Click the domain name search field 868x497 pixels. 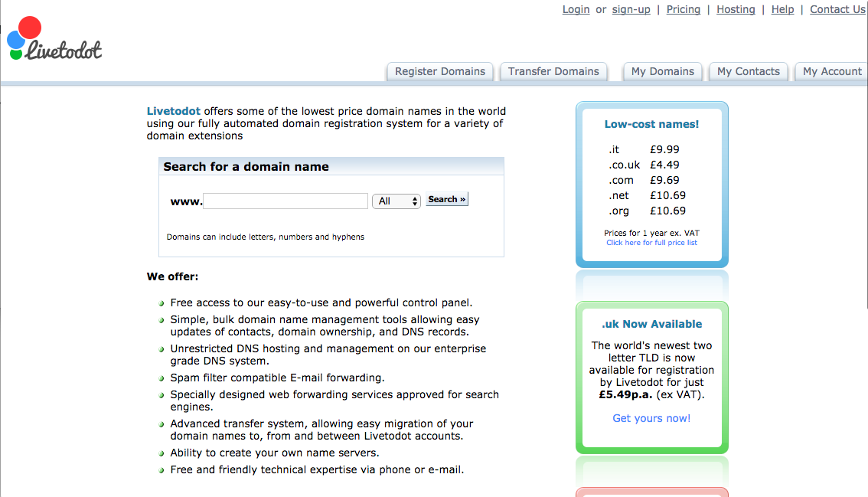pyautogui.click(x=286, y=201)
